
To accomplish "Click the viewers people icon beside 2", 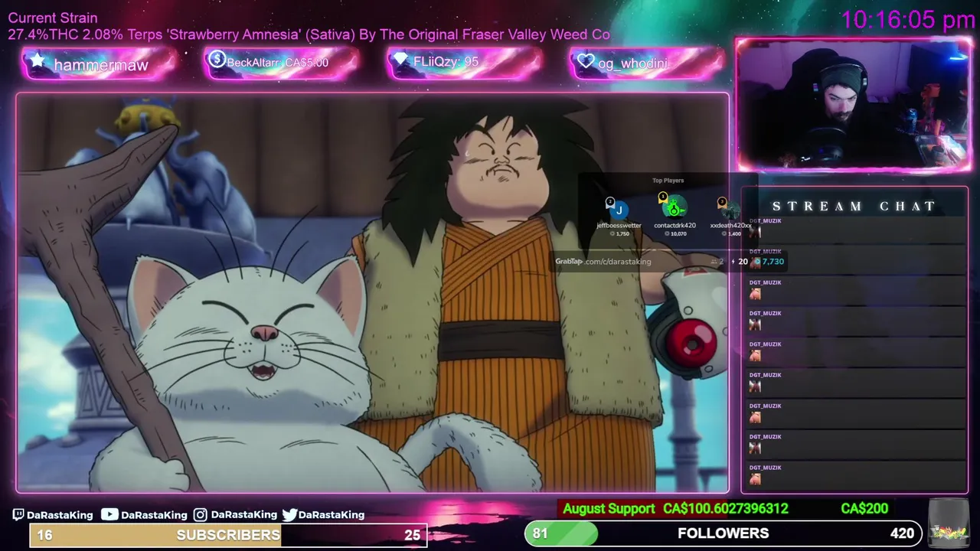I will pyautogui.click(x=714, y=262).
